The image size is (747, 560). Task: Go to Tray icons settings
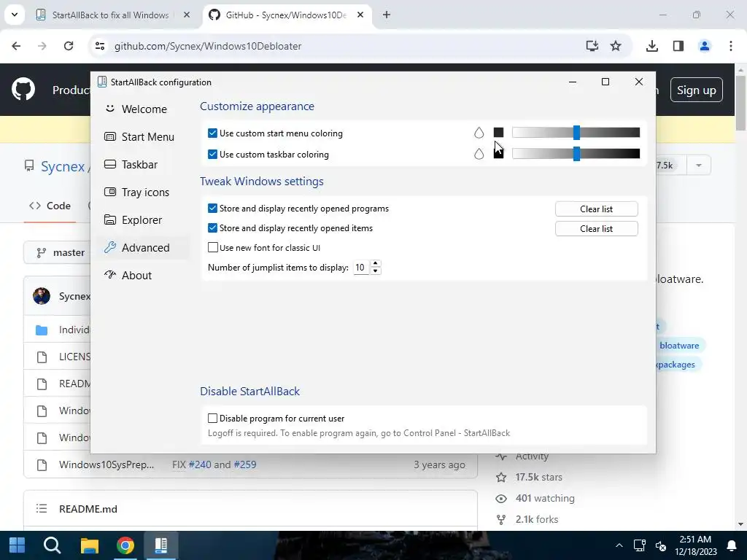pyautogui.click(x=136, y=192)
